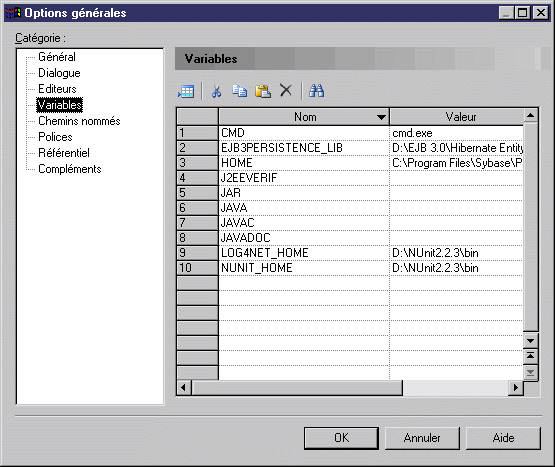Click the Aide button
555x467 pixels.
coord(503,438)
